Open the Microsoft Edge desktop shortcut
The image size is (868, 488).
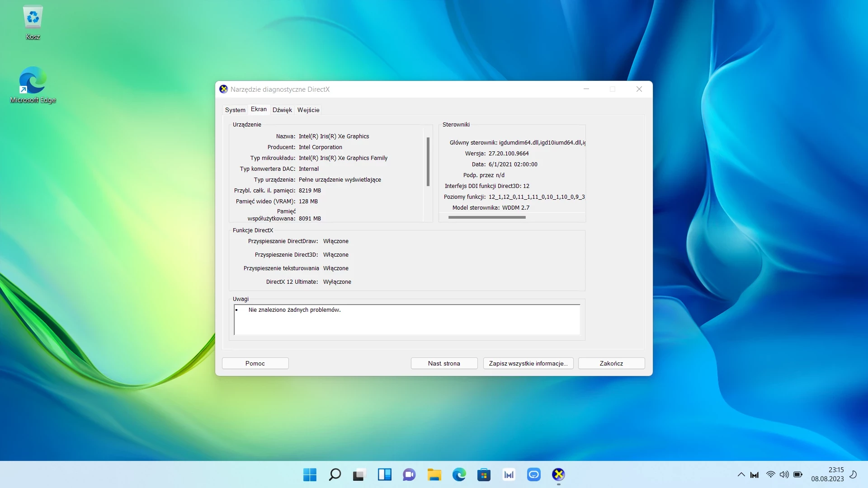click(33, 85)
